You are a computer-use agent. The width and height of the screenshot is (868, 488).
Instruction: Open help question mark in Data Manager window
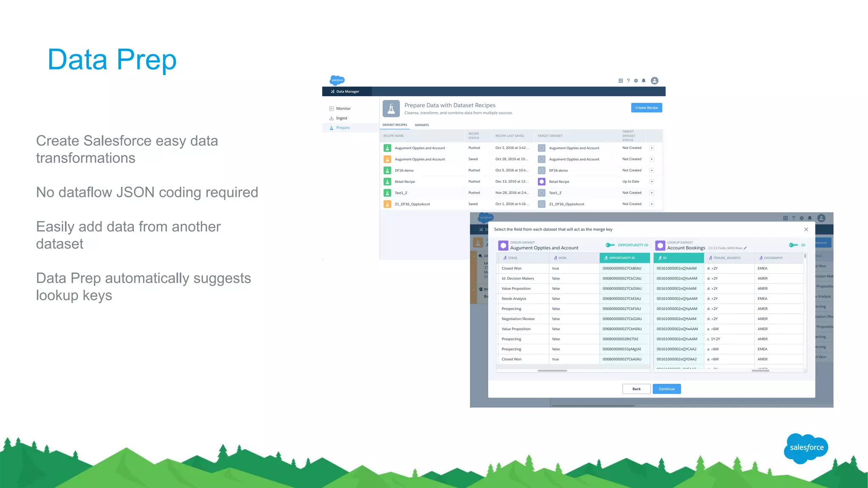point(628,80)
